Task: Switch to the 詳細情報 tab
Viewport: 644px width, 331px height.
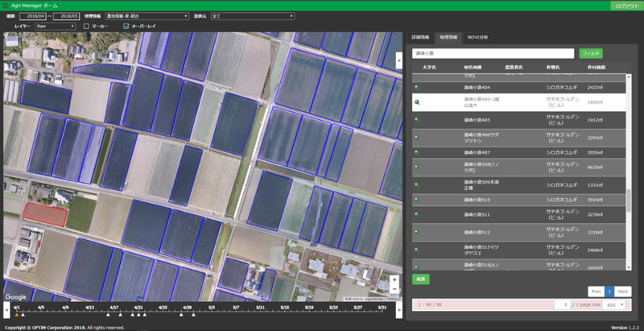Action: 421,37
